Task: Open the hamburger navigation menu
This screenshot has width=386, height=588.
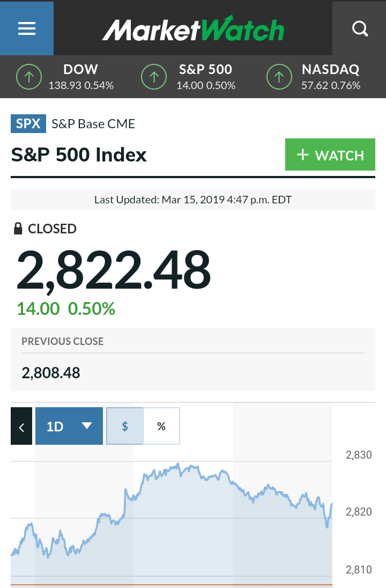Action: [x=27, y=28]
